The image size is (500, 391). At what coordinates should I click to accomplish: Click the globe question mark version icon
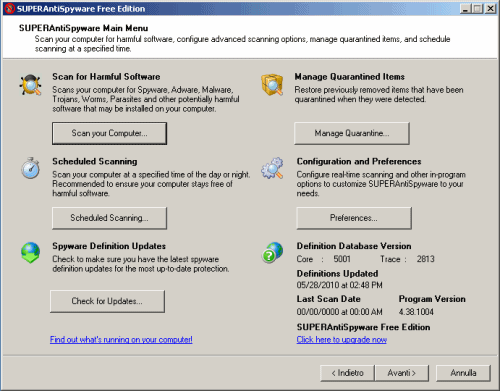(x=272, y=252)
